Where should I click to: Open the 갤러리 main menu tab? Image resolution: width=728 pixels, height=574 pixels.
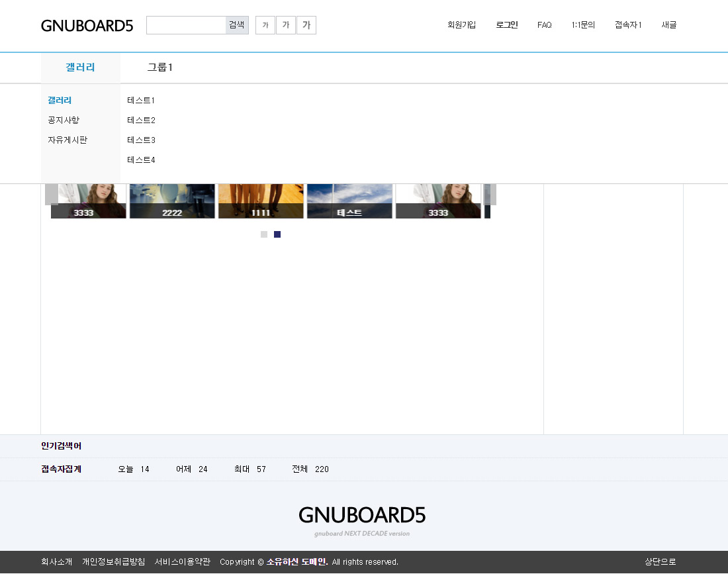coord(80,68)
